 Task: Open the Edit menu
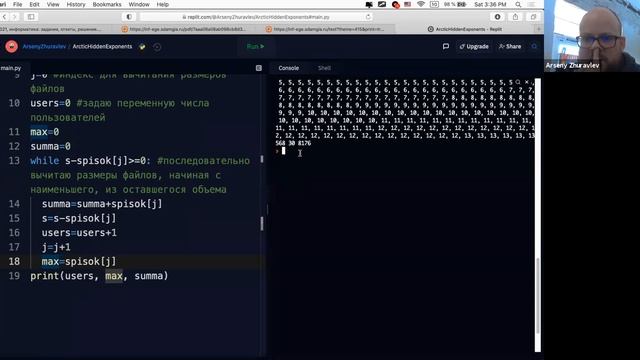pyautogui.click(x=34, y=4)
